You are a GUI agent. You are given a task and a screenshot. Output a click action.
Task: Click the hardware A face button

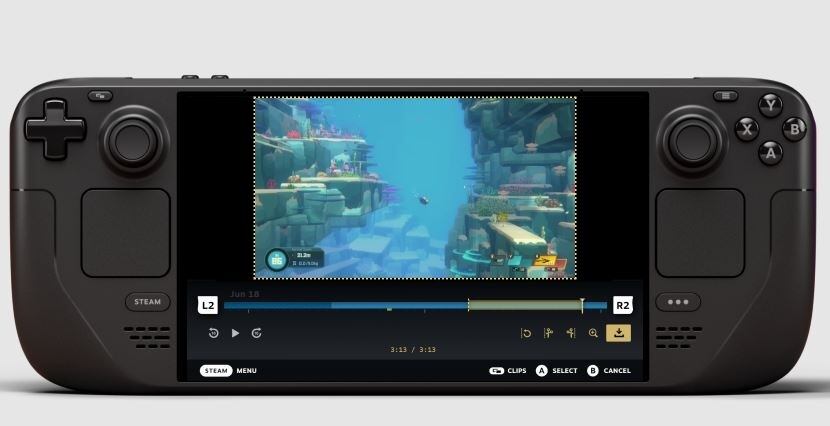770,153
